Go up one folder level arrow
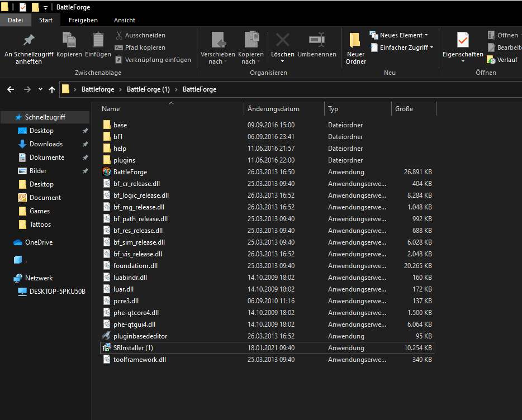The height and width of the screenshot is (420, 522). (52, 89)
